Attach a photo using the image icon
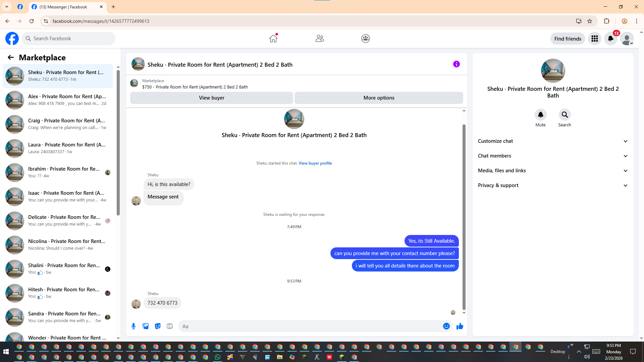 (146, 326)
